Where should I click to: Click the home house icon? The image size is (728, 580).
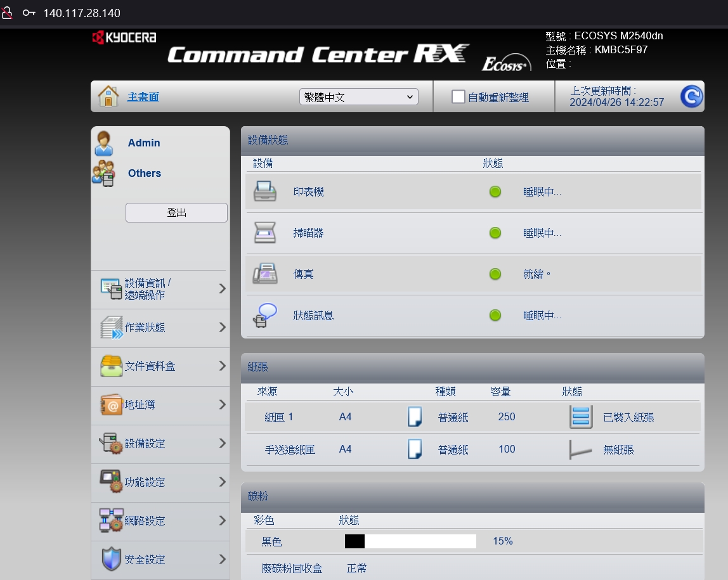pos(108,96)
